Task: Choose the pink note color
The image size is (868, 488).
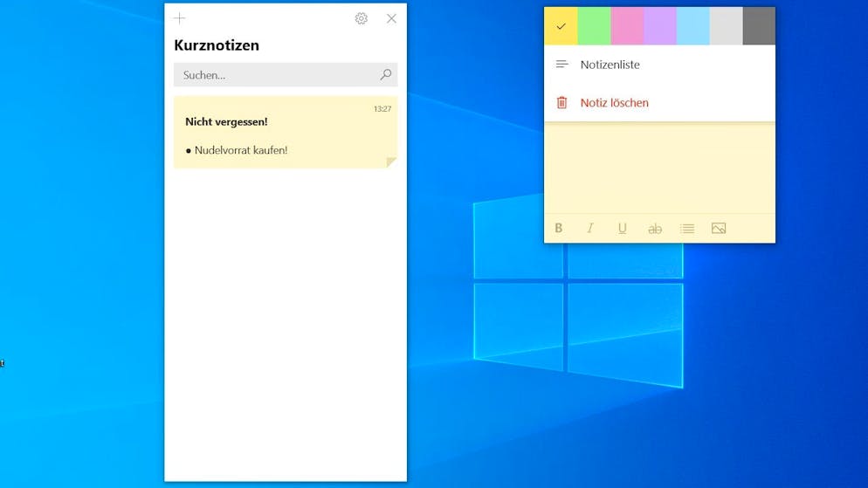Action: [x=627, y=26]
